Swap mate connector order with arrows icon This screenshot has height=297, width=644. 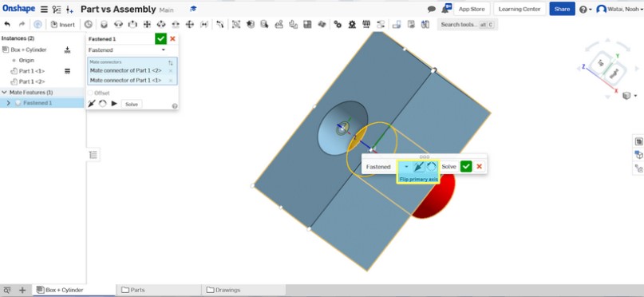[171, 62]
